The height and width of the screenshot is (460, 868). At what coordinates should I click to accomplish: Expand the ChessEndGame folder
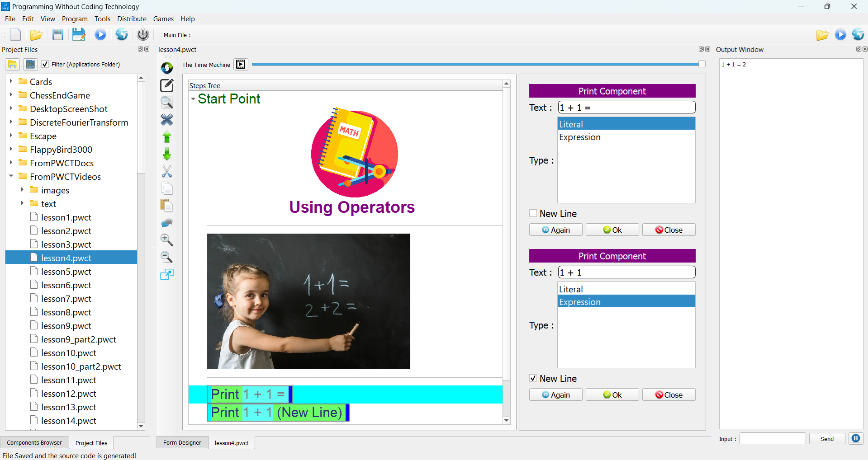tap(11, 95)
